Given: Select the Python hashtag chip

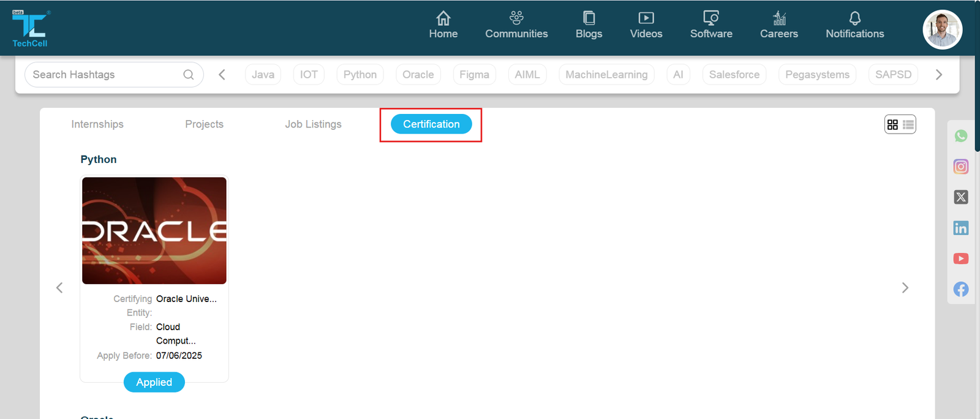Looking at the screenshot, I should coord(360,75).
